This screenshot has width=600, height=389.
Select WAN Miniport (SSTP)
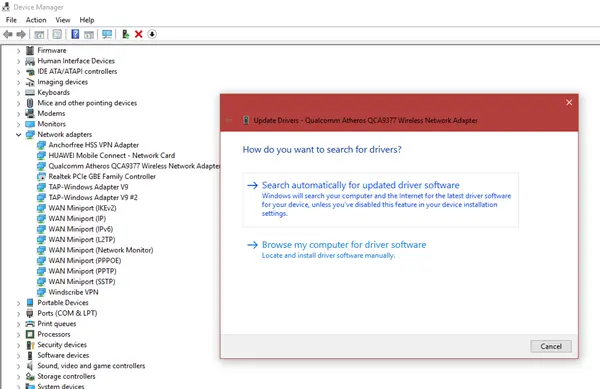pyautogui.click(x=82, y=282)
